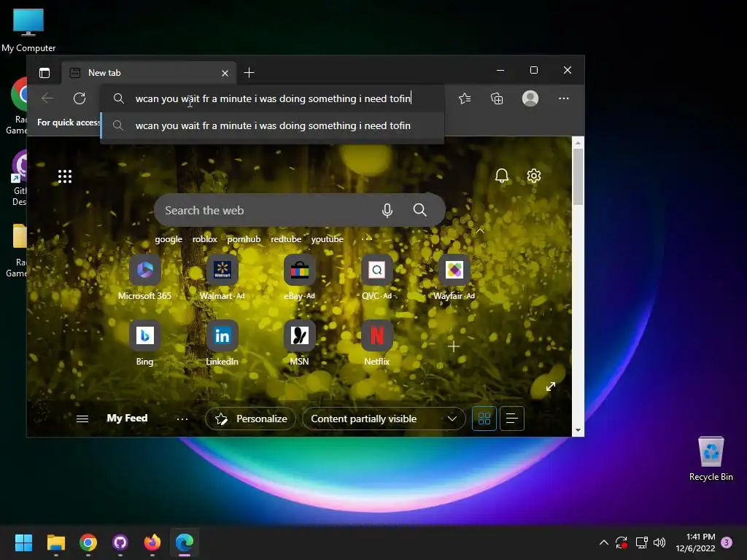This screenshot has height=560, width=747.
Task: Open the profile avatar in toolbar
Action: click(x=530, y=98)
